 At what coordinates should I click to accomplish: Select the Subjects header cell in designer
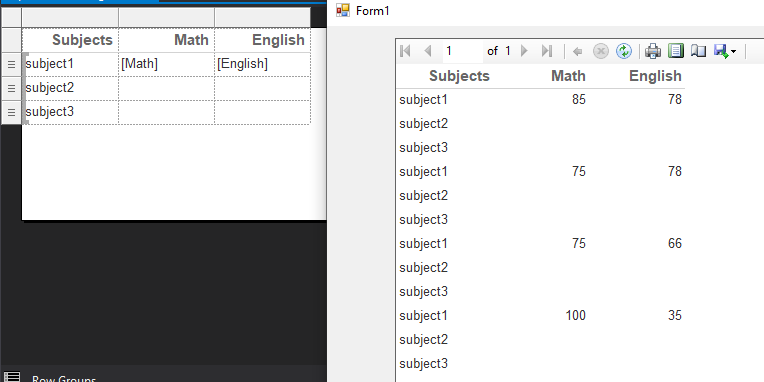coord(70,40)
